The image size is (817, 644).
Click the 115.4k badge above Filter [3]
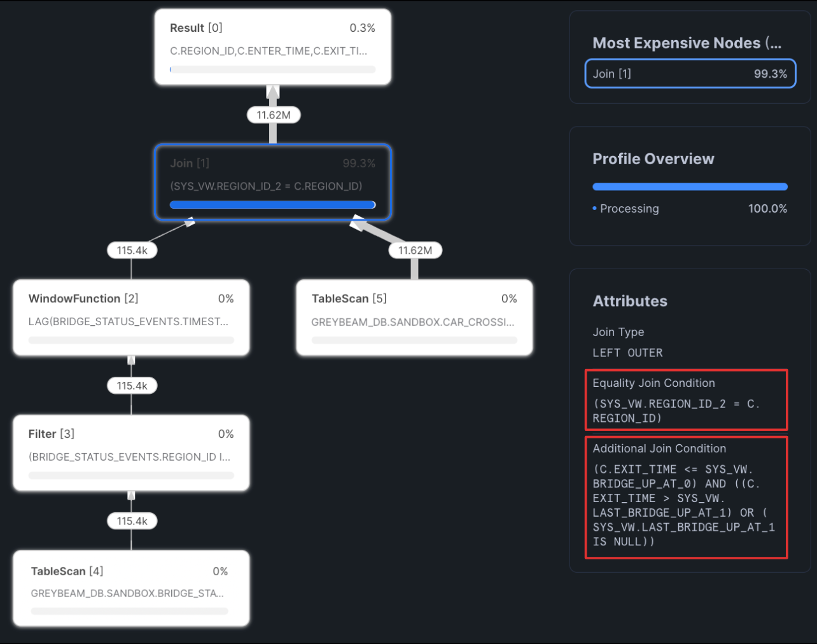click(132, 385)
